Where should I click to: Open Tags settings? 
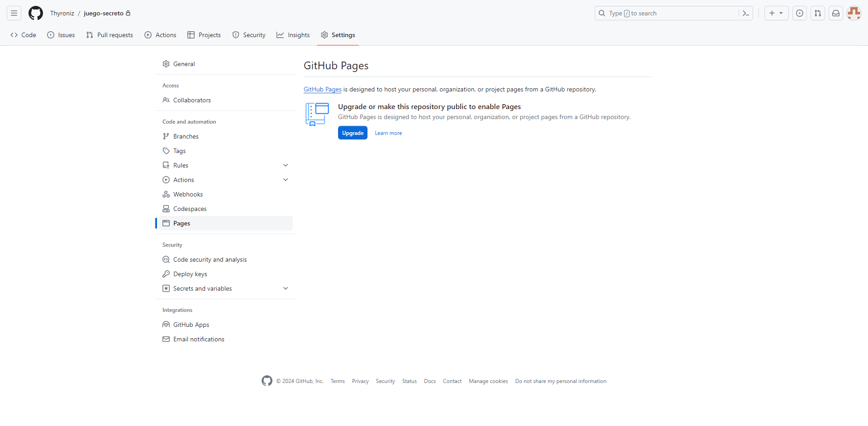226,151
